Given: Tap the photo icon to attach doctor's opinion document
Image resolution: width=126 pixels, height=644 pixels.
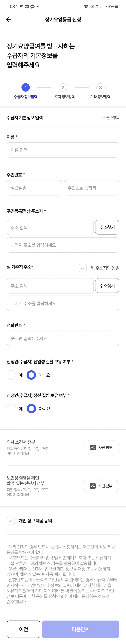Looking at the screenshot, I should 93,447.
